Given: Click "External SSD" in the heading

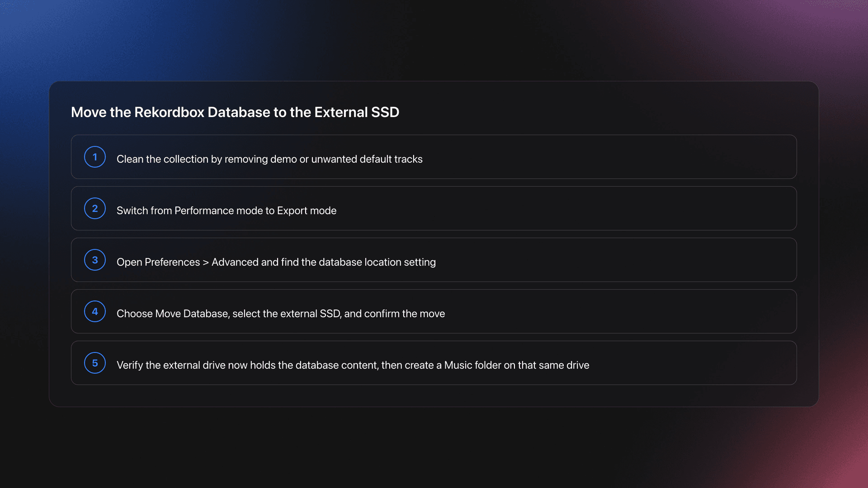Looking at the screenshot, I should 357,112.
